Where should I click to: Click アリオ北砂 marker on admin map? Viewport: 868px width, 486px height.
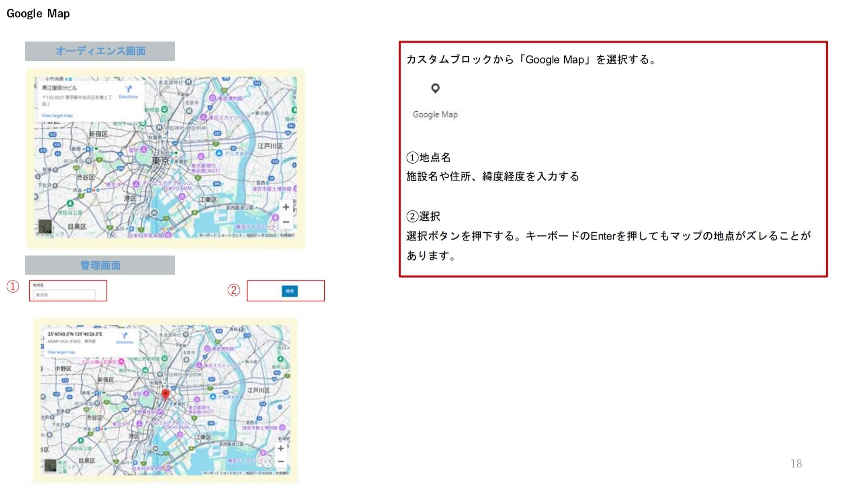213,397
